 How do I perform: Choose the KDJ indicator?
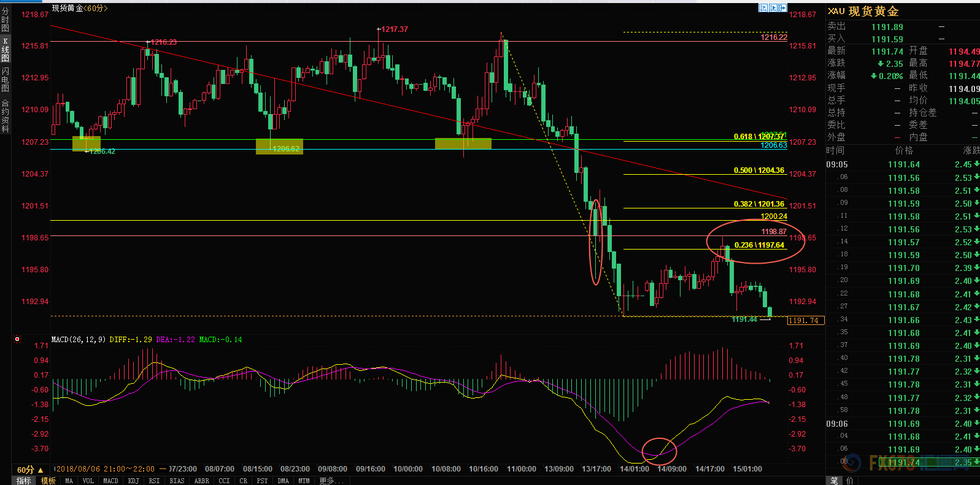[x=133, y=481]
